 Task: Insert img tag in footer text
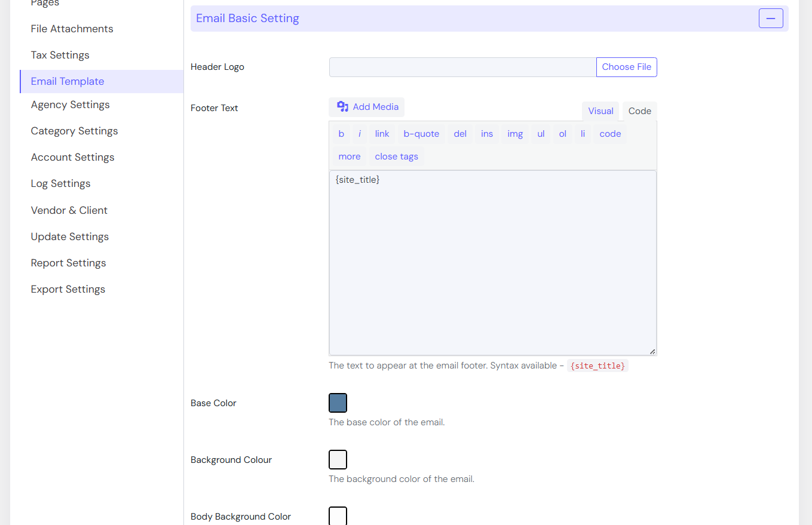coord(514,134)
